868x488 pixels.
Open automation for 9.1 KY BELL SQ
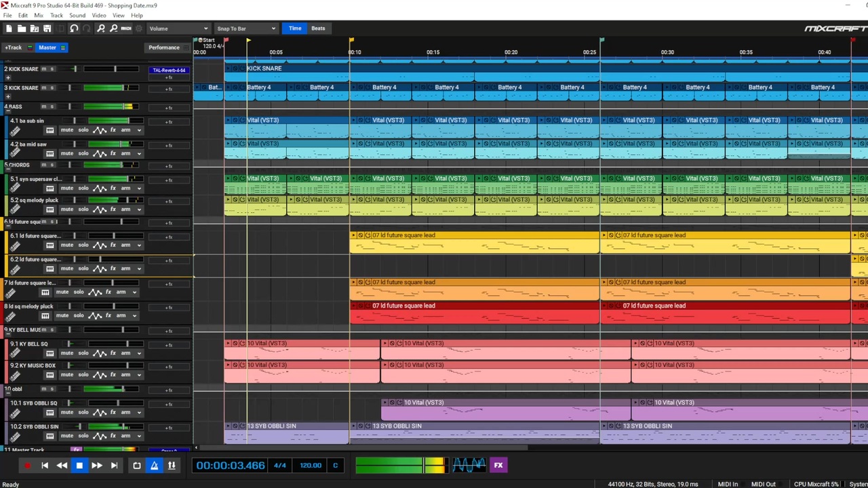(100, 353)
